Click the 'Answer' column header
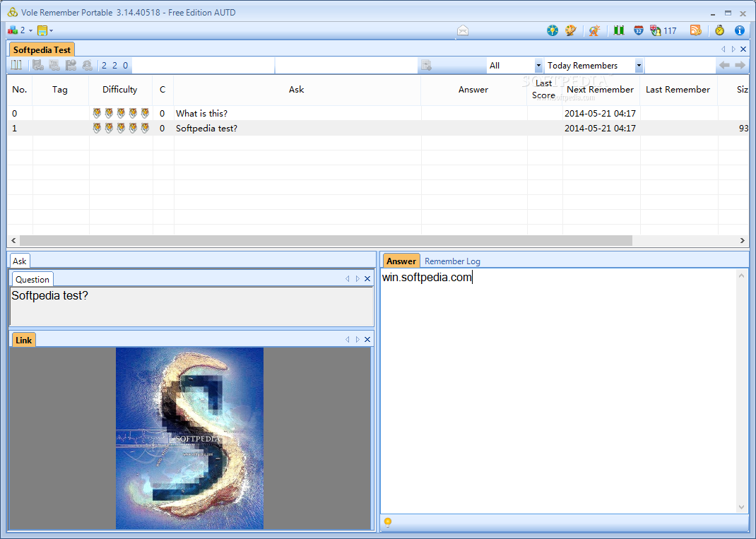Image resolution: width=756 pixels, height=539 pixels. coord(473,90)
